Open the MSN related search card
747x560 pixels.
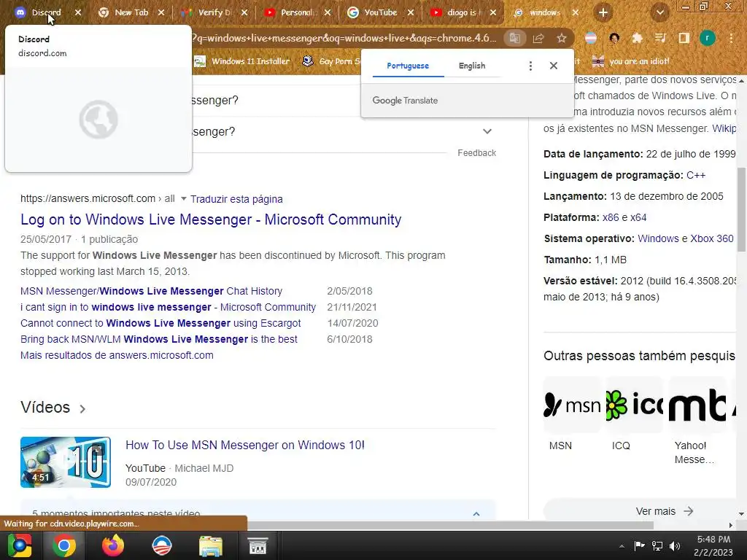[x=572, y=414]
